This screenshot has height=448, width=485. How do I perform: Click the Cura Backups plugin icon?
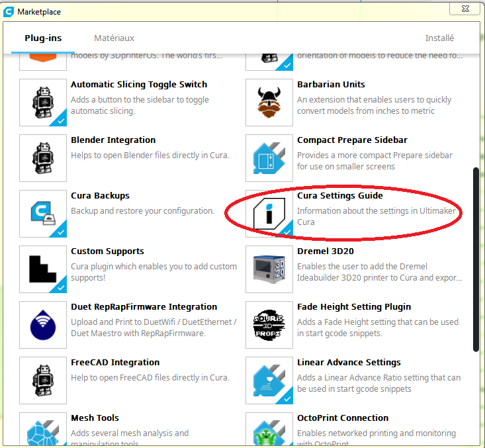coord(43,214)
